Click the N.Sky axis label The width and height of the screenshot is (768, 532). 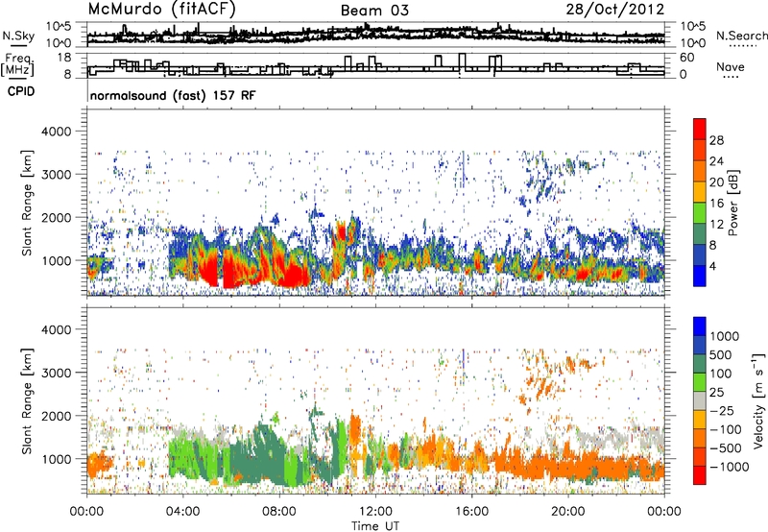click(18, 36)
